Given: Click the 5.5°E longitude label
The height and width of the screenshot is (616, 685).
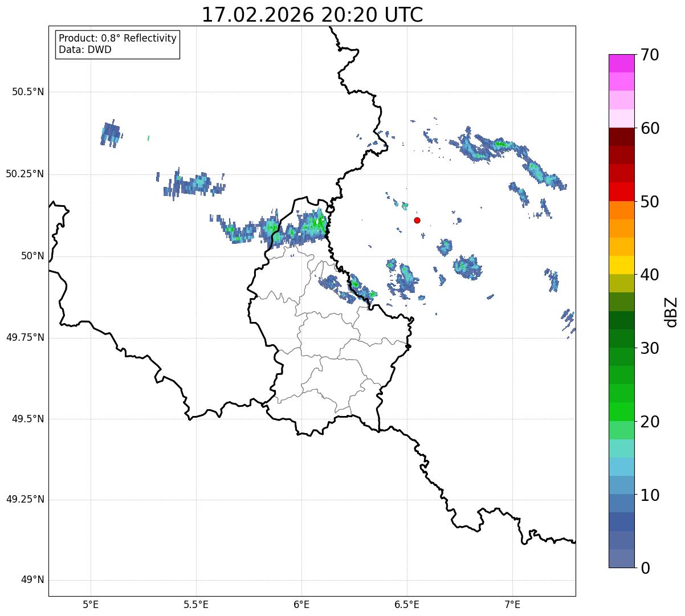Looking at the screenshot, I should click(x=196, y=605).
